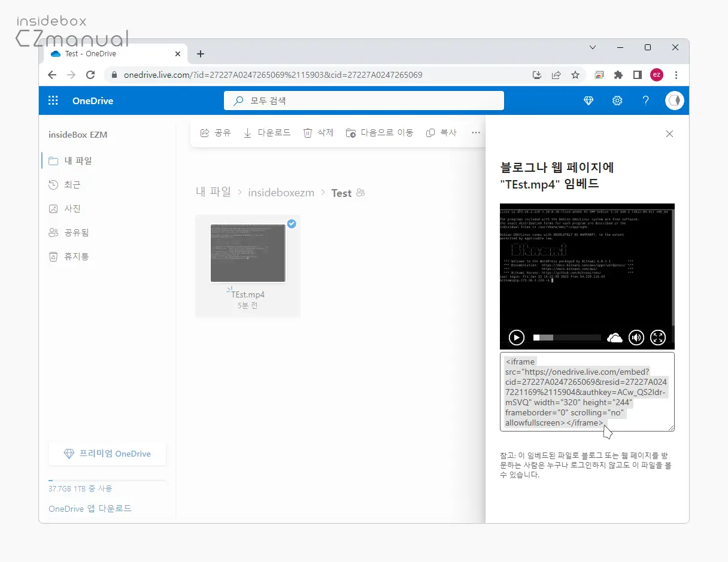Screen dimensions: 728x562
Task: Seek in the video progress bar
Action: point(567,338)
